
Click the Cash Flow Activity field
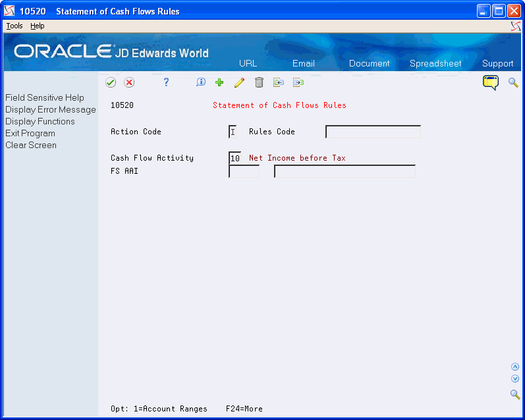coord(235,158)
